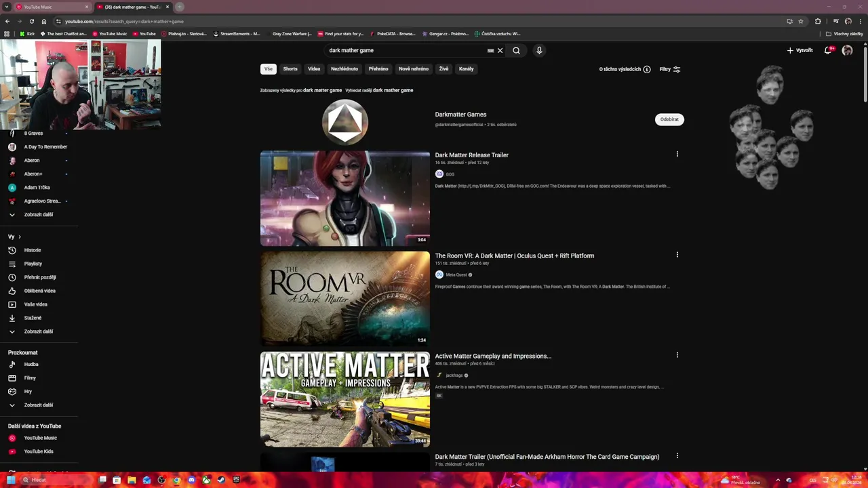This screenshot has height=488, width=868.
Task: Expand 'Zobrazit další' under Stažené
Action: coord(38,331)
